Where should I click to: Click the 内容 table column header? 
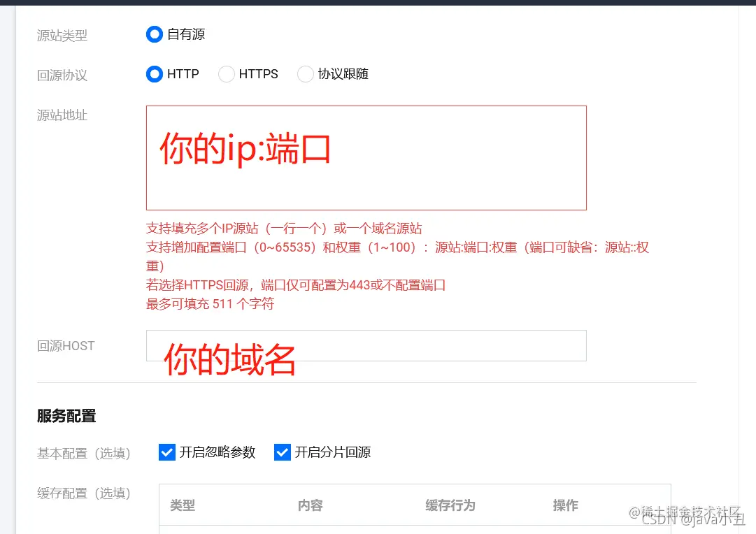pos(310,505)
